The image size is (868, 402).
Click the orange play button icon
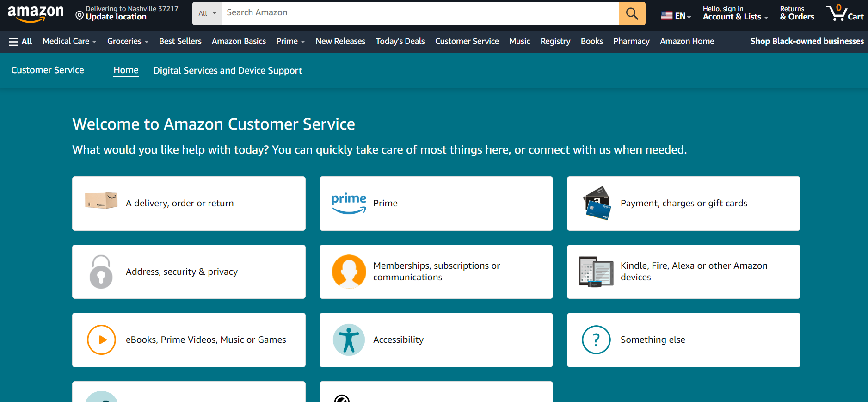coord(101,340)
